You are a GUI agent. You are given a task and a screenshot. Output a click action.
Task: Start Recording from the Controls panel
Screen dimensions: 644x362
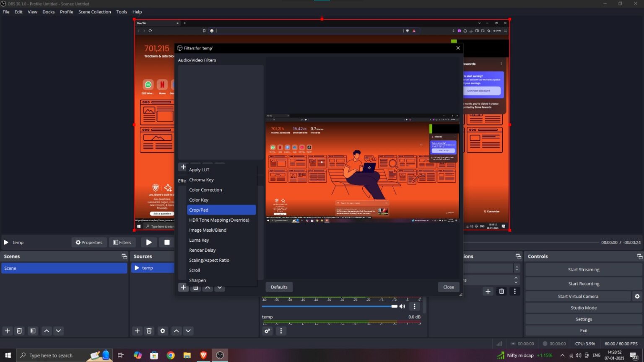(583, 283)
